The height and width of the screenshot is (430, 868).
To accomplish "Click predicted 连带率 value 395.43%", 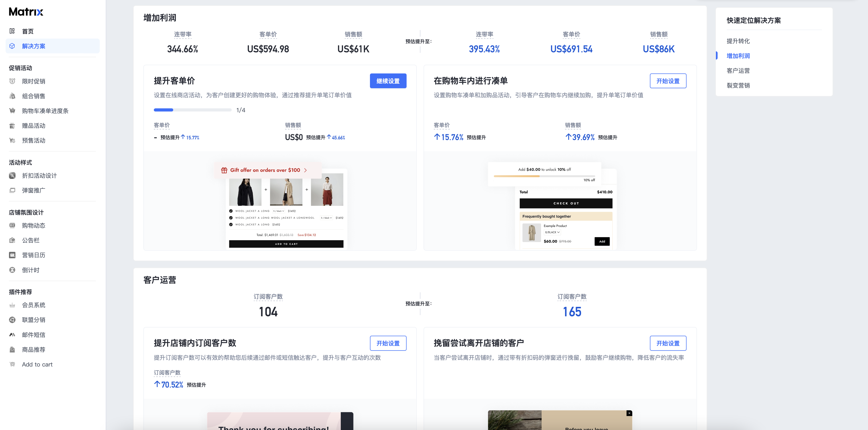I will click(x=484, y=49).
